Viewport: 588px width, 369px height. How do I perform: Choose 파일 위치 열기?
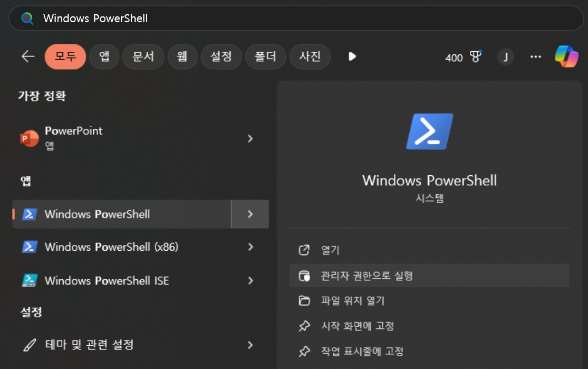(429, 301)
